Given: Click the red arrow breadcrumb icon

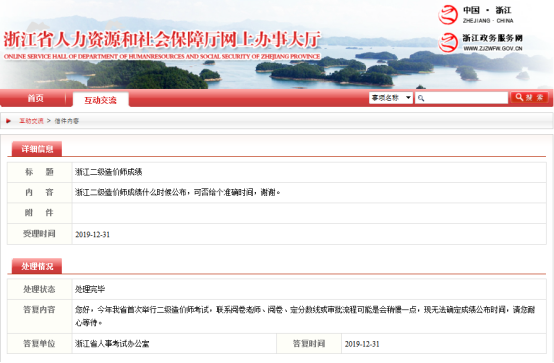Looking at the screenshot, I should (x=8, y=121).
